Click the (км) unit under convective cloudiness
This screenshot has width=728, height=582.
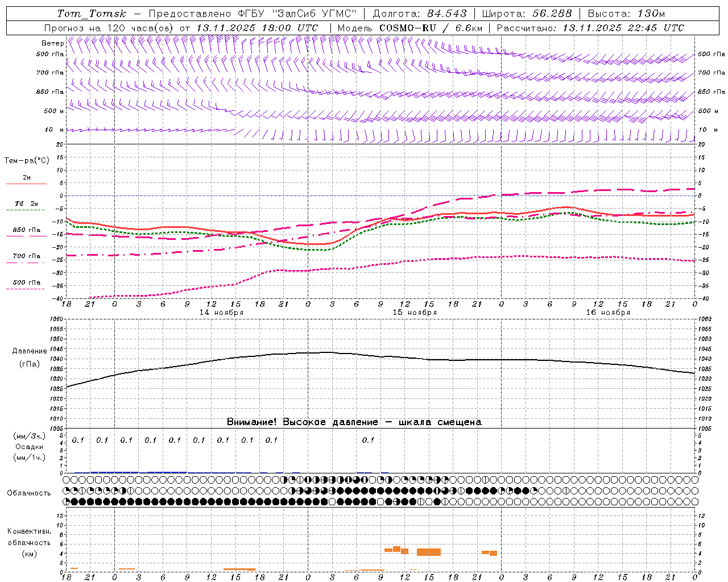click(x=29, y=554)
